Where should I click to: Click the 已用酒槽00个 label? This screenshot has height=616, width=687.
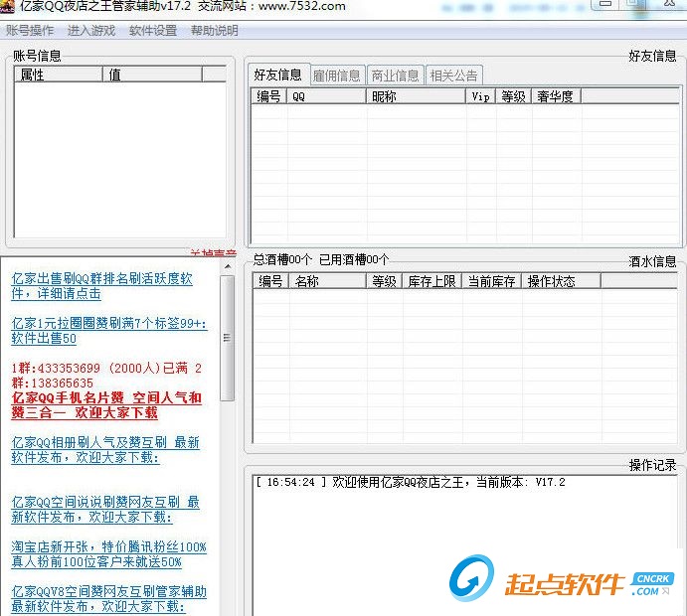354,259
